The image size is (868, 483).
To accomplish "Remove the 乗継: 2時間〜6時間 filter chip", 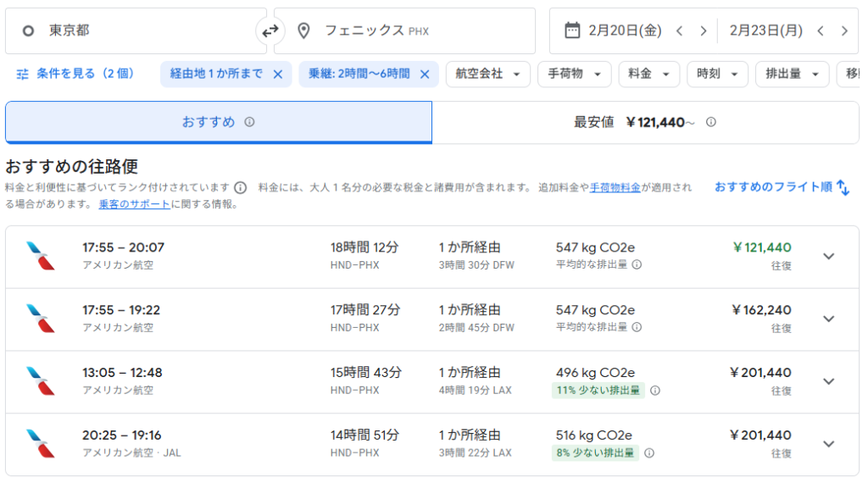I will [425, 75].
